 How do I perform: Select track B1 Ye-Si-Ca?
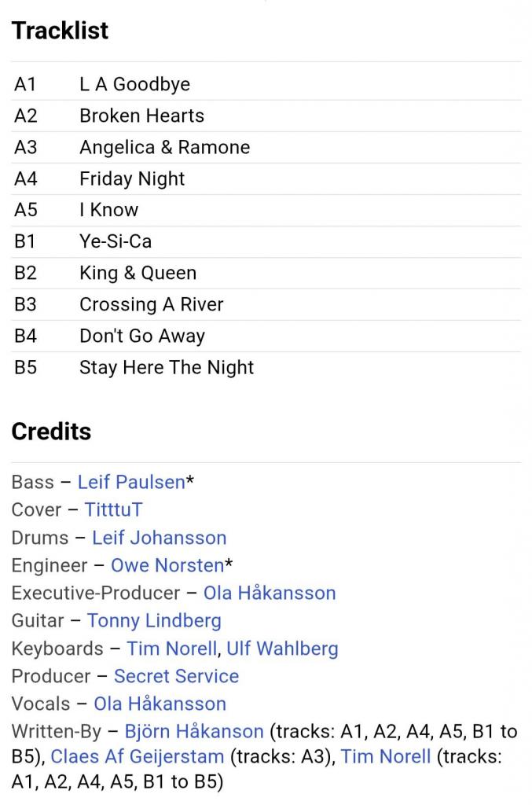point(116,241)
